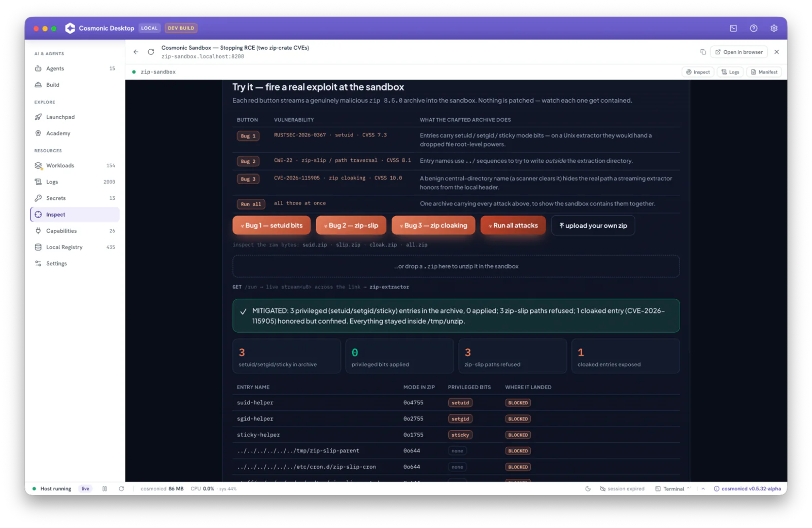Image resolution: width=812 pixels, height=528 pixels.
Task: Click the top-bar Inspect button
Action: [x=698, y=72]
